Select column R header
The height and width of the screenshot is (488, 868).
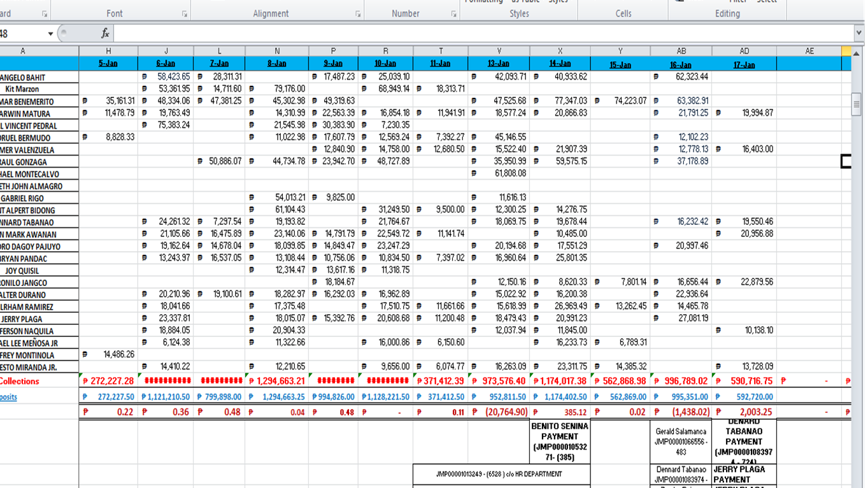[x=386, y=51]
